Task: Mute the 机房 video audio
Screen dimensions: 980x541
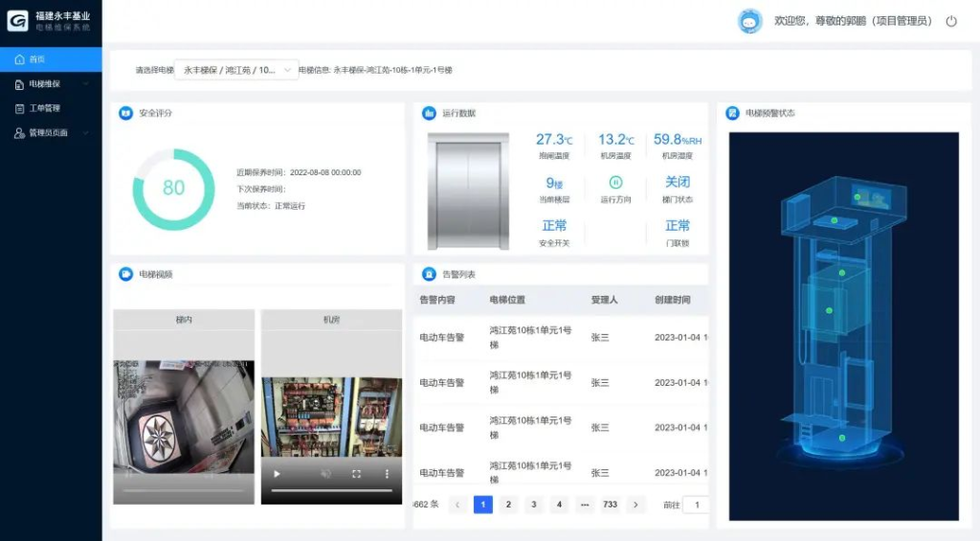Action: pos(326,473)
